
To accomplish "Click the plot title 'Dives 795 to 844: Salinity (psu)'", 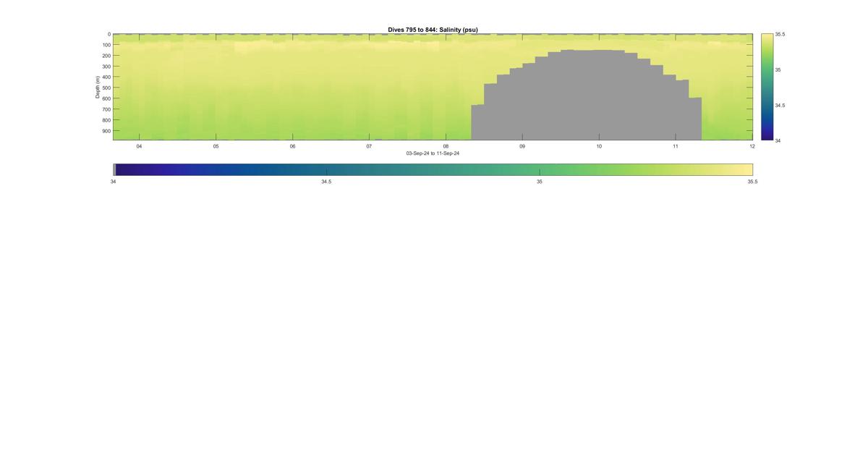I will click(x=433, y=30).
